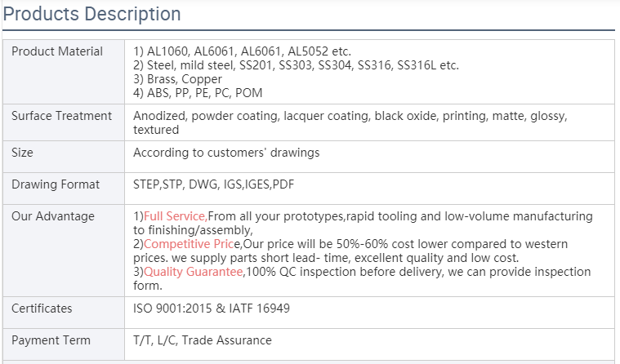Click the ABS, PP, PE plastics line

click(198, 93)
